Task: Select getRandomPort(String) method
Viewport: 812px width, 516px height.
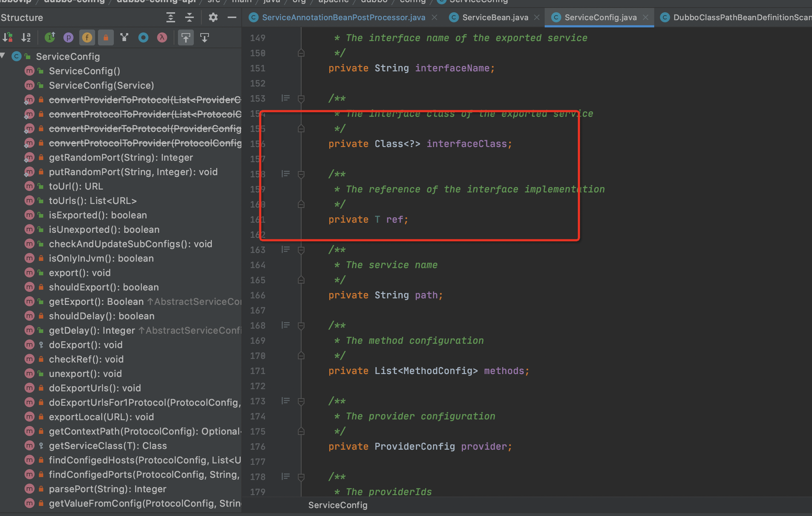Action: (121, 157)
